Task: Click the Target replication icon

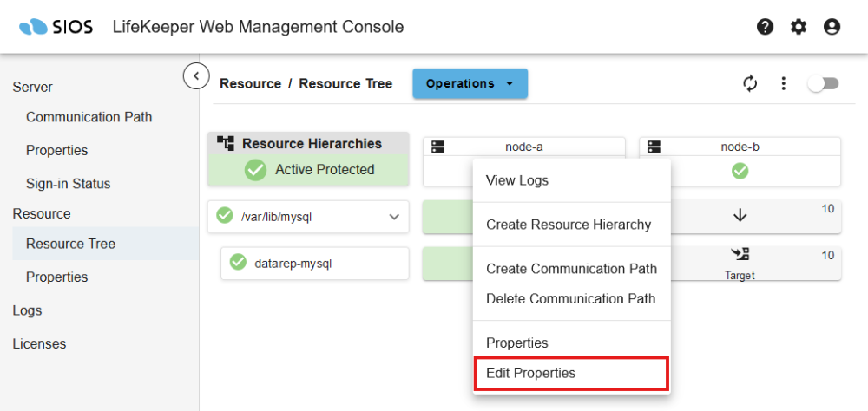Action: (x=740, y=255)
